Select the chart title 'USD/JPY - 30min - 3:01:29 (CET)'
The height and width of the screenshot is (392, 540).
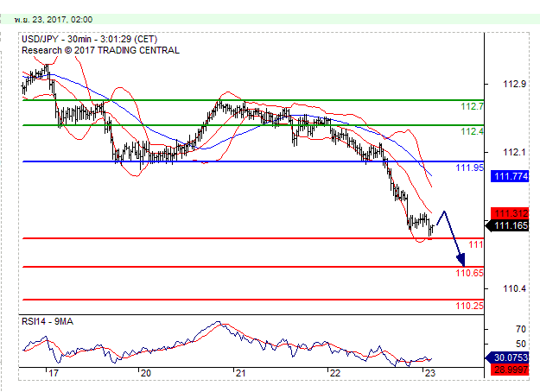pyautogui.click(x=90, y=39)
